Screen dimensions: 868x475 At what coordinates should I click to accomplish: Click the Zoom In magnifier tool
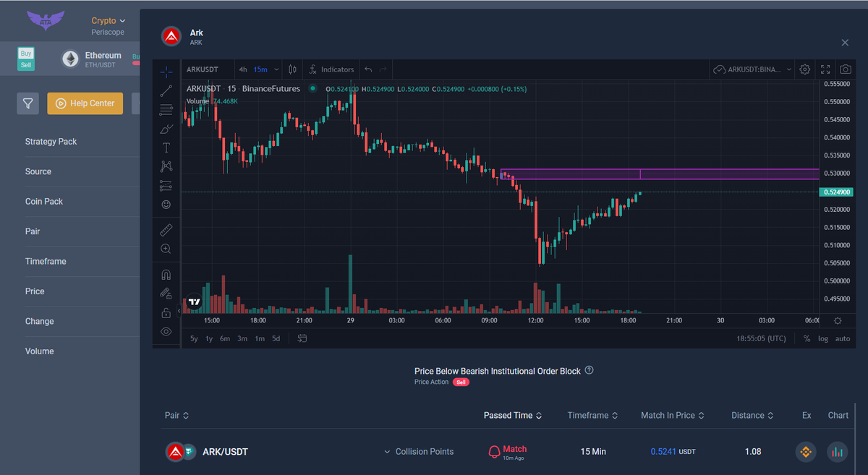tap(166, 249)
